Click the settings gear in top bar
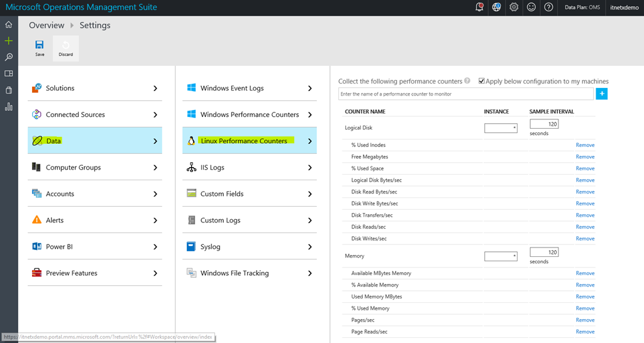Image resolution: width=644 pixels, height=343 pixels. [514, 8]
